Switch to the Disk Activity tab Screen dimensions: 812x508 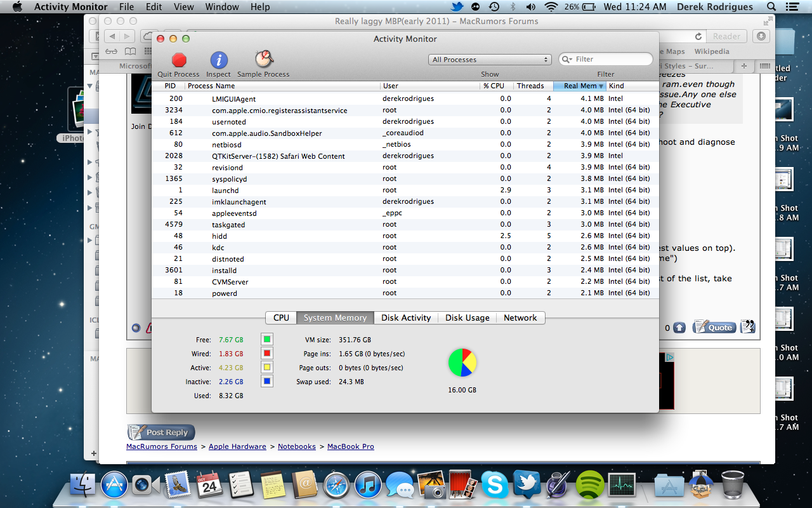pos(406,317)
